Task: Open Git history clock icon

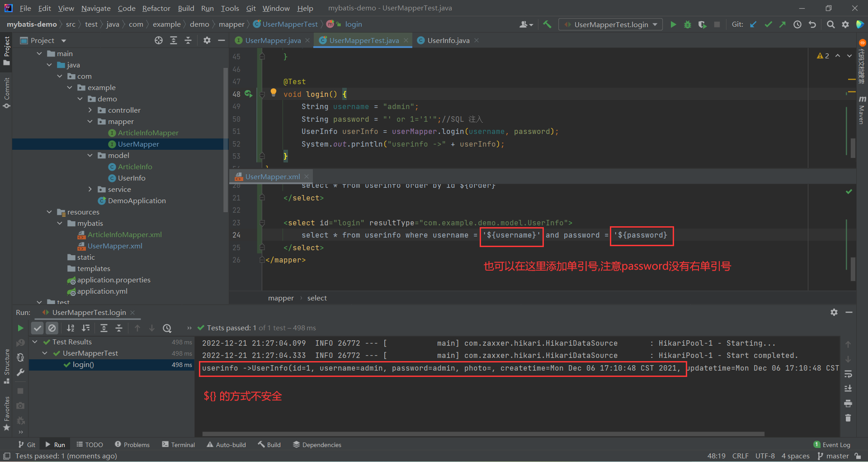Action: pos(797,24)
